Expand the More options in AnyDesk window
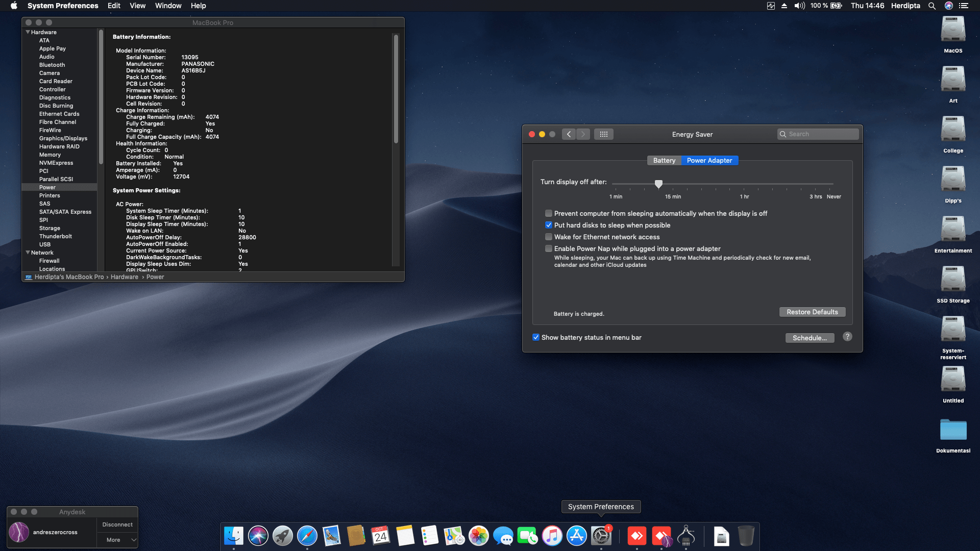This screenshot has height=551, width=980. 117,540
